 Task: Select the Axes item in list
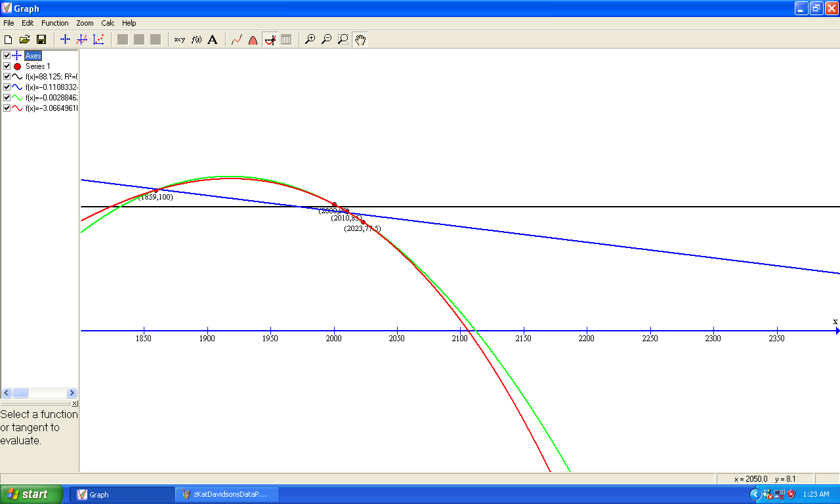coord(33,56)
